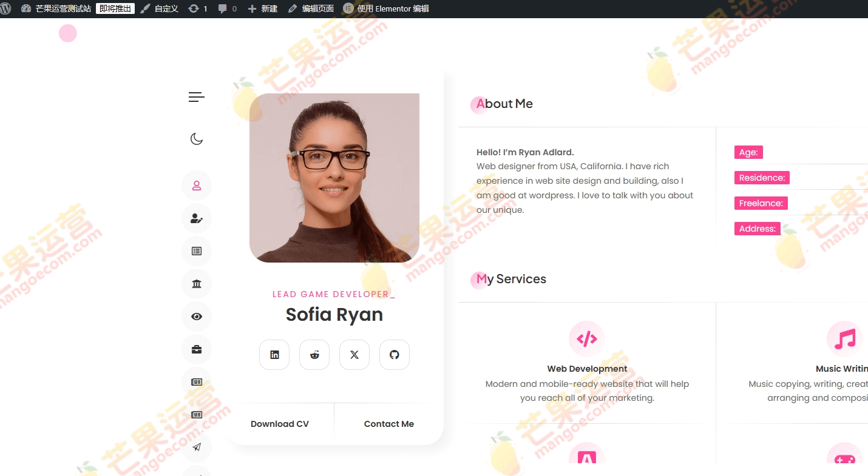The width and height of the screenshot is (868, 476).
Task: Open the LinkedIn social link
Action: (x=274, y=355)
